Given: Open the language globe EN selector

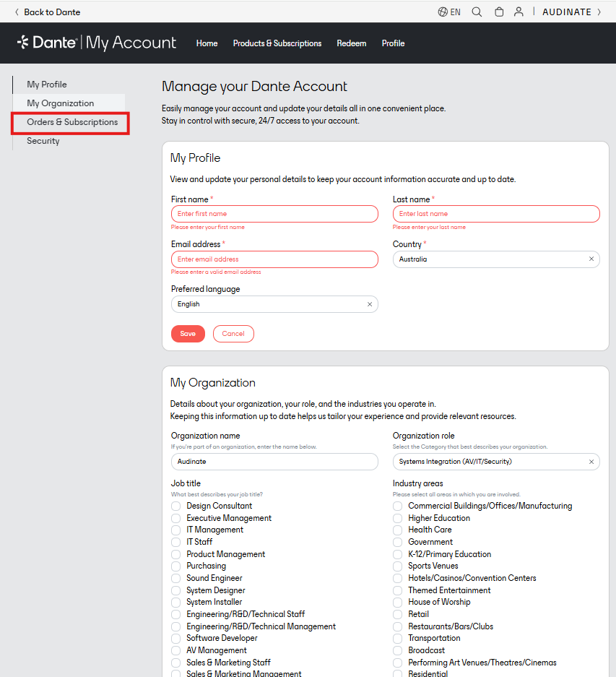Looking at the screenshot, I should [449, 12].
